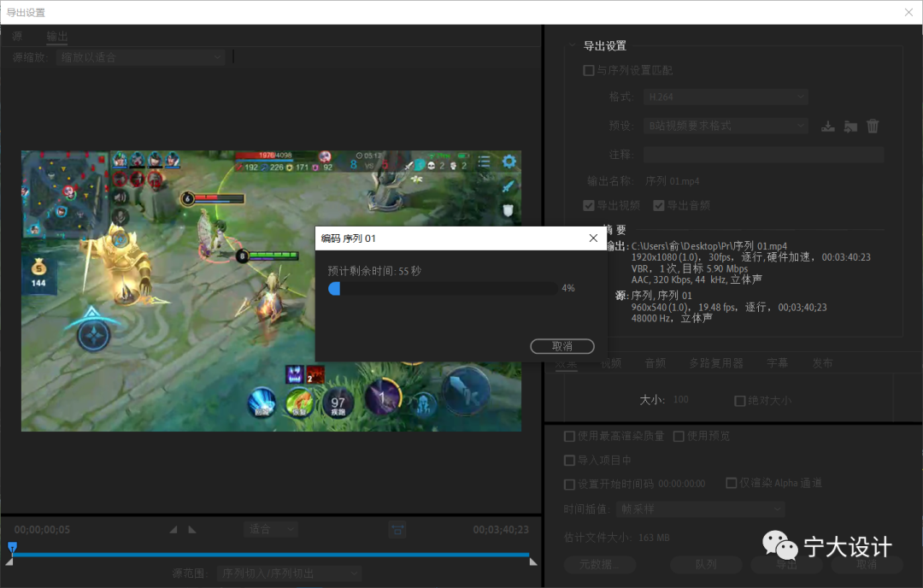Viewport: 923px width, 588px height.
Task: Click the set out point triangle icon
Action: [x=192, y=530]
